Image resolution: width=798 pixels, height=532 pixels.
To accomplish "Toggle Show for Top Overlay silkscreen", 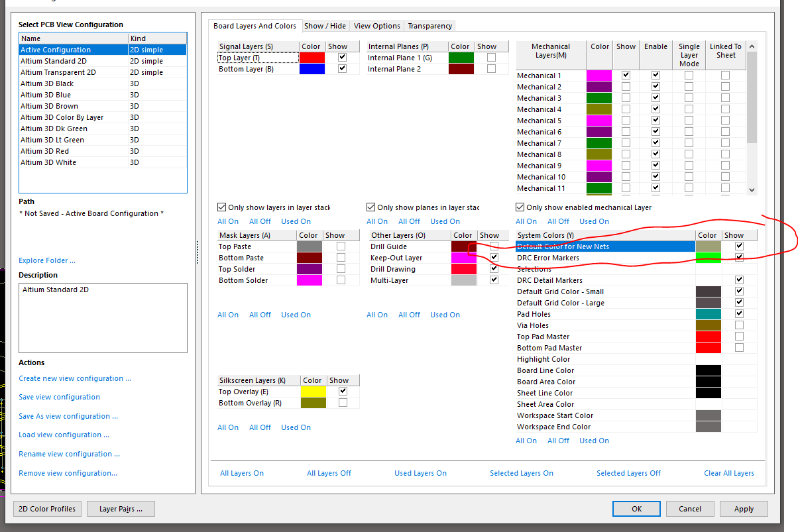I will (x=343, y=392).
